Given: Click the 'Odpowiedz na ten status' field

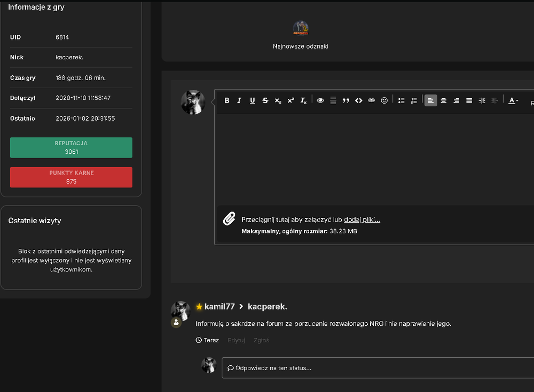Looking at the screenshot, I should point(378,368).
